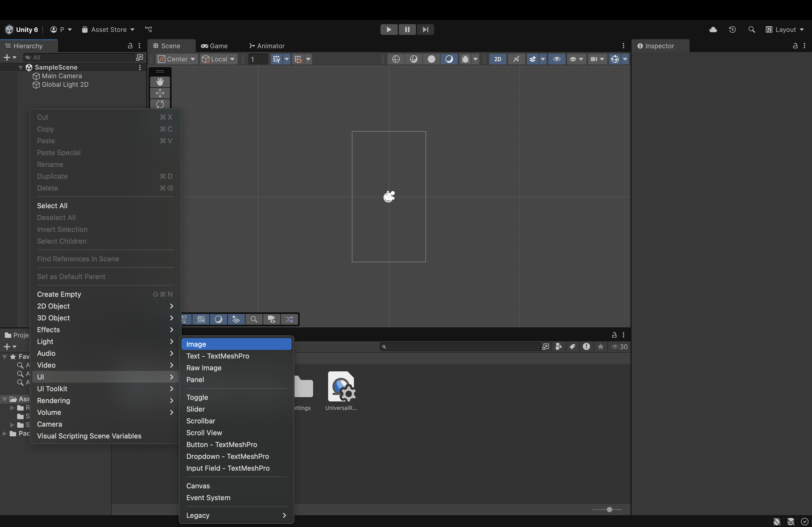812x527 pixels.
Task: Click the favorites star filter icon
Action: 600,347
